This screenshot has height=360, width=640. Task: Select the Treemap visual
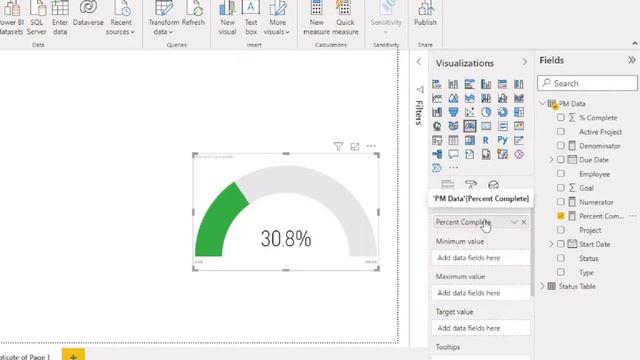(x=519, y=112)
